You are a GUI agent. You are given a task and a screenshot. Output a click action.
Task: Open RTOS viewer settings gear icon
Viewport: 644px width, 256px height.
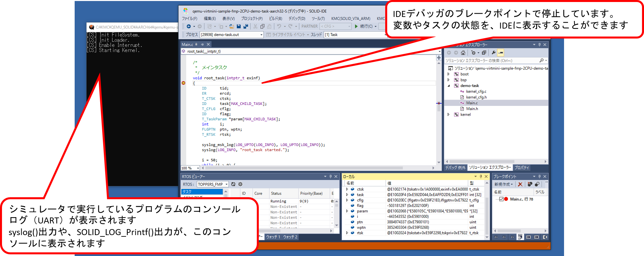[241, 184]
